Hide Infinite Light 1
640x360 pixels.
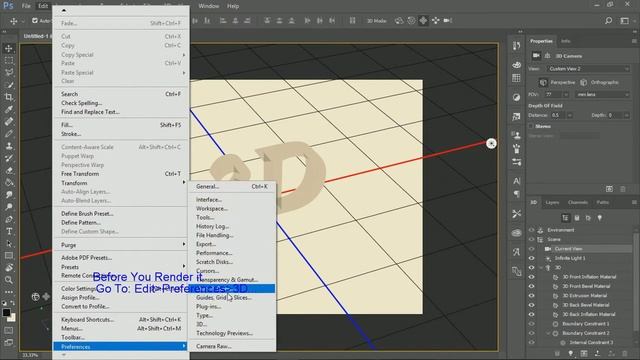pos(531,258)
